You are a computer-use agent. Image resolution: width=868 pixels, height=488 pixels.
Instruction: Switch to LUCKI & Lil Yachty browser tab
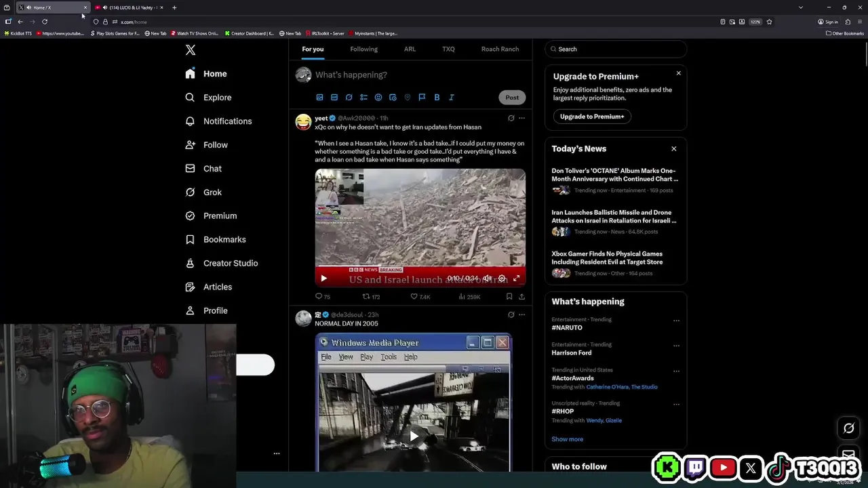coord(129,7)
